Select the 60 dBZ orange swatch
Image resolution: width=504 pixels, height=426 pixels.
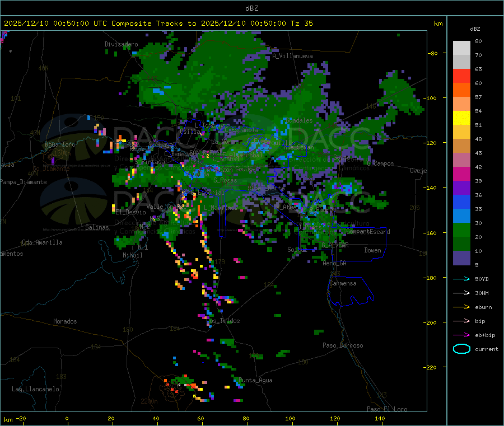[x=461, y=90]
